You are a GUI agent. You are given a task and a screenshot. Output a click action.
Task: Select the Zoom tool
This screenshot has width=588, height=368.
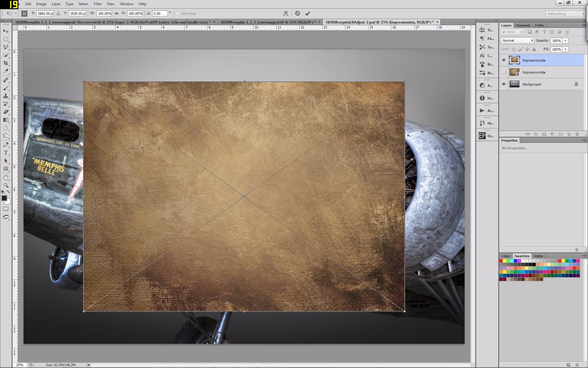6,185
